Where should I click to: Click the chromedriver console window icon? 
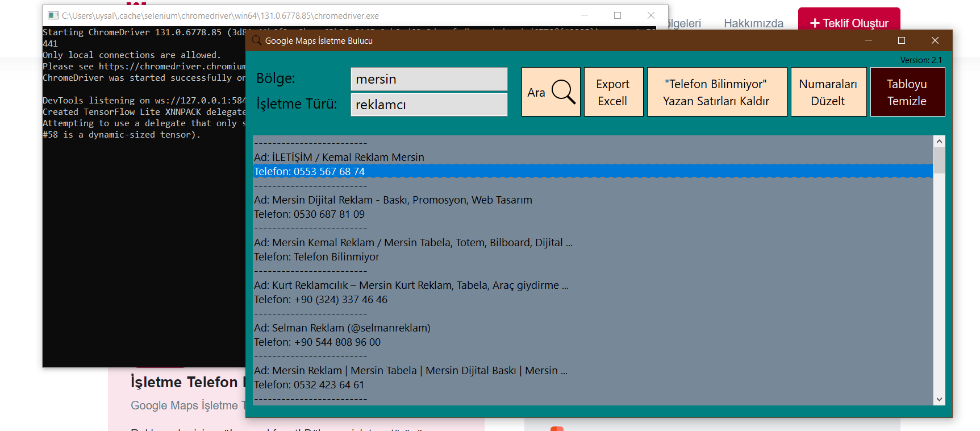[53, 15]
